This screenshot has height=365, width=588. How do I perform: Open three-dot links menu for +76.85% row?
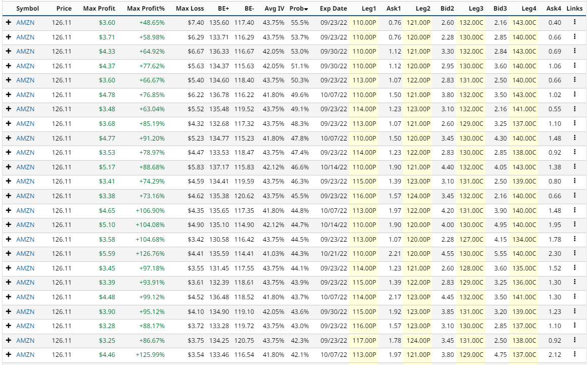point(574,95)
